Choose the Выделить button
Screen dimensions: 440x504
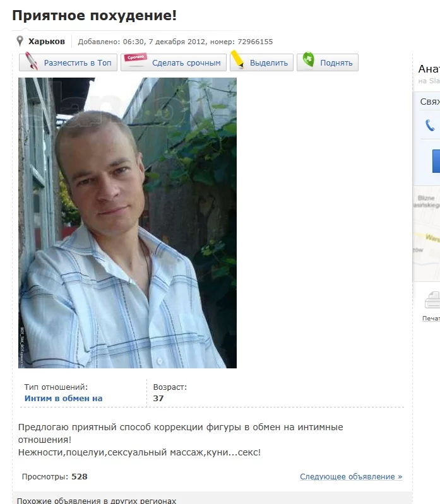(261, 62)
